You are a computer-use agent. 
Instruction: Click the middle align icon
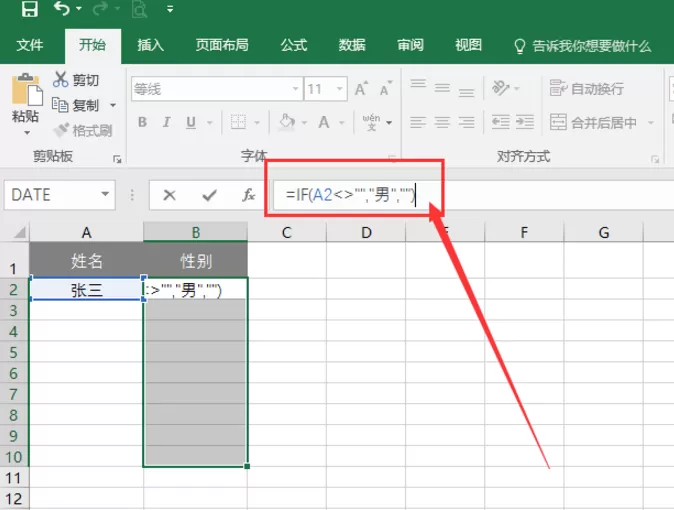(x=442, y=88)
